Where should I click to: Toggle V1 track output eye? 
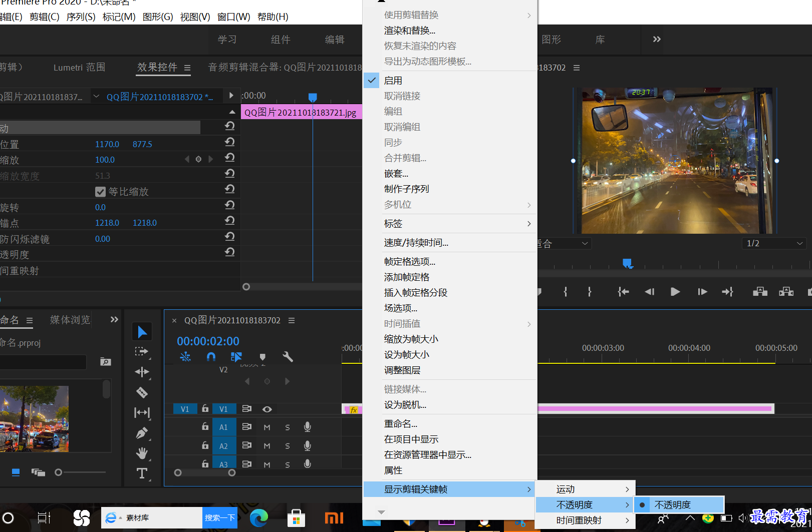click(267, 409)
